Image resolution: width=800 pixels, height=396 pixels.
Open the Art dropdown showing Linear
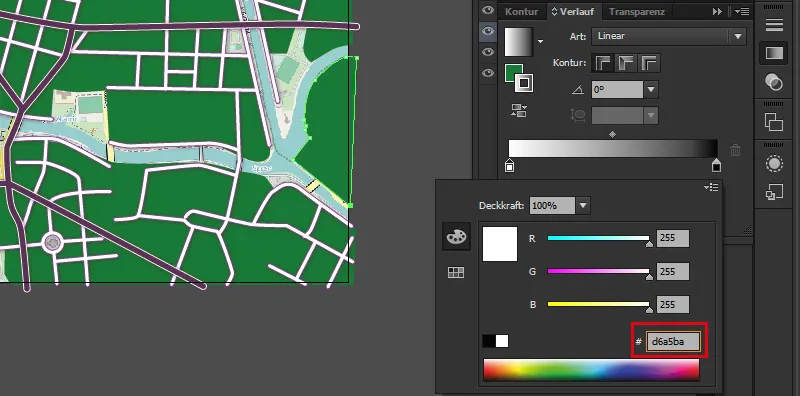point(669,36)
